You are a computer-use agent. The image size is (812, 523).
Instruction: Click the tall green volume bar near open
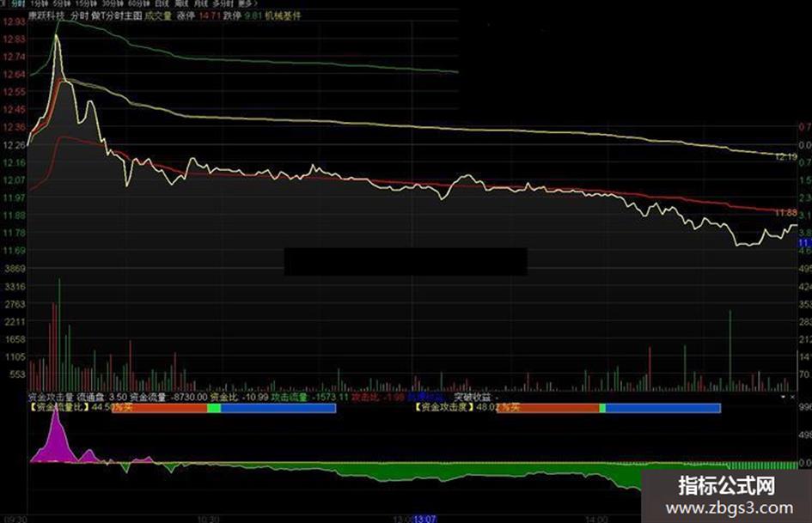pos(59,335)
